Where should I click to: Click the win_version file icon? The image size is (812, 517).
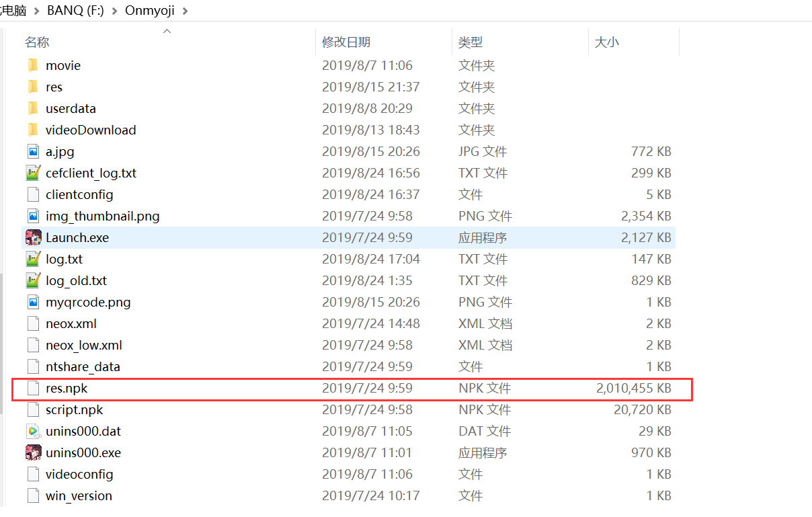(x=33, y=495)
